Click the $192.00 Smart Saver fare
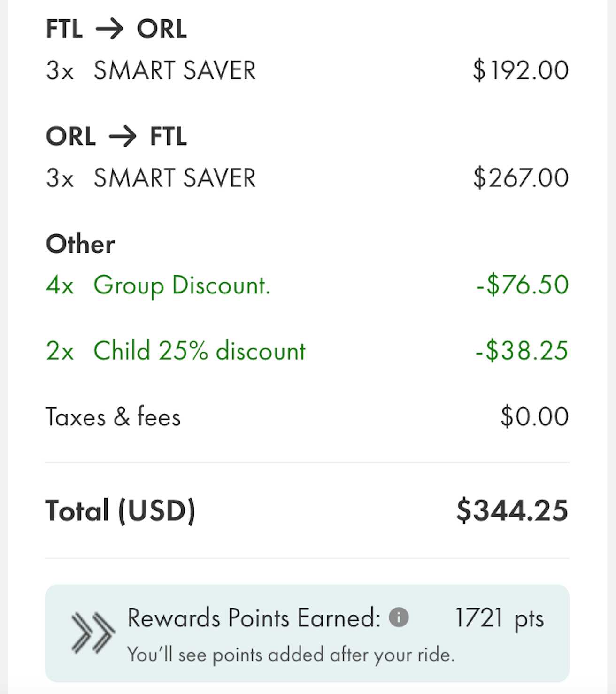Viewport: 616px width, 694px height. click(x=521, y=70)
